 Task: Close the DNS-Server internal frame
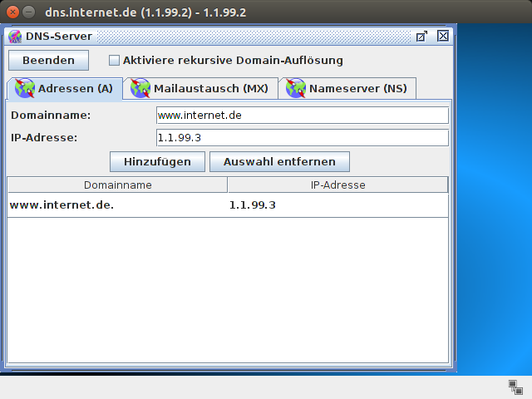pos(443,36)
